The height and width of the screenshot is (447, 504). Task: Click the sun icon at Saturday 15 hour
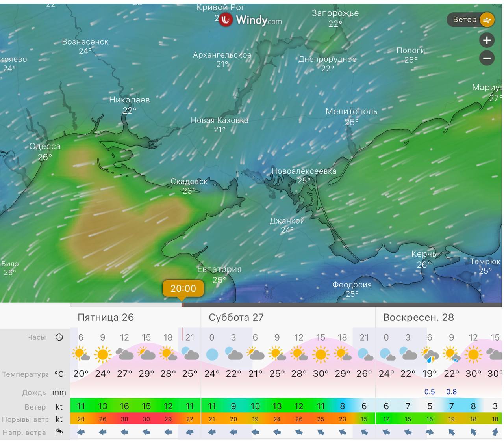[321, 355]
